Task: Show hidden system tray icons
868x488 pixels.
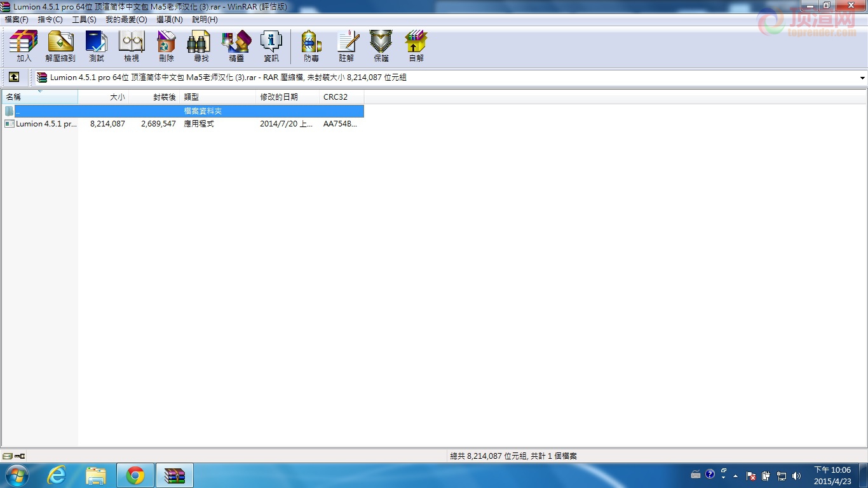Action: click(x=736, y=475)
